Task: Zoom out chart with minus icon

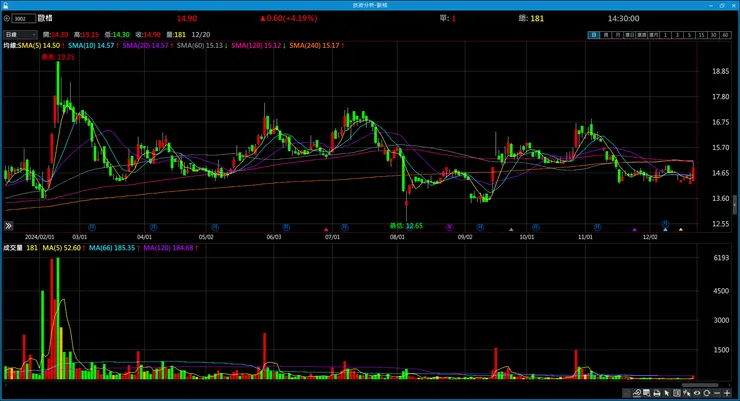Action: [x=717, y=393]
